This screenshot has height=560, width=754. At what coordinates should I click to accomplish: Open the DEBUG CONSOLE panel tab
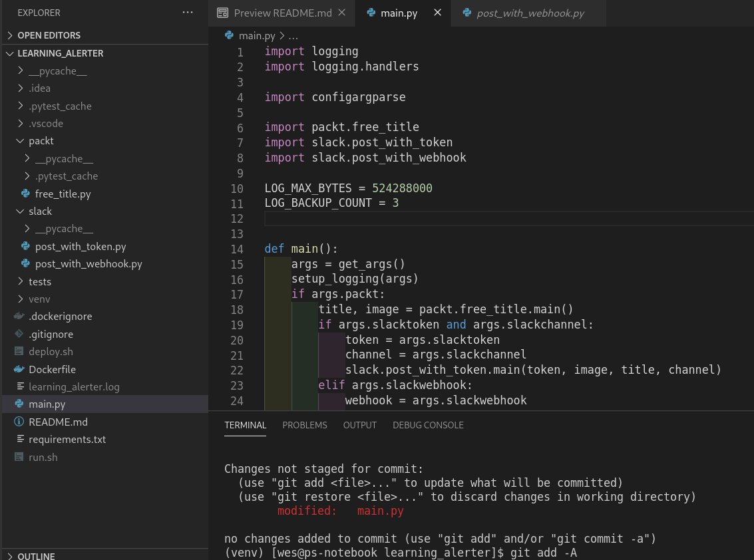[428, 425]
